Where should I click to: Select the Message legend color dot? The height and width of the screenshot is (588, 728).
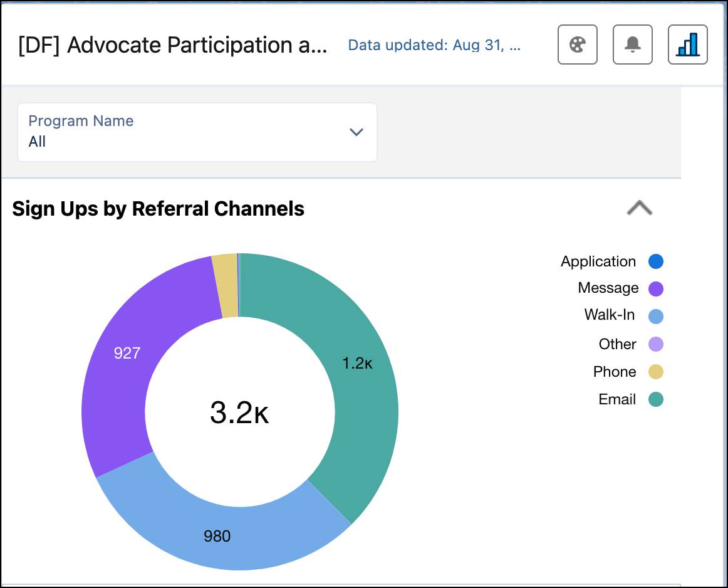pyautogui.click(x=656, y=288)
